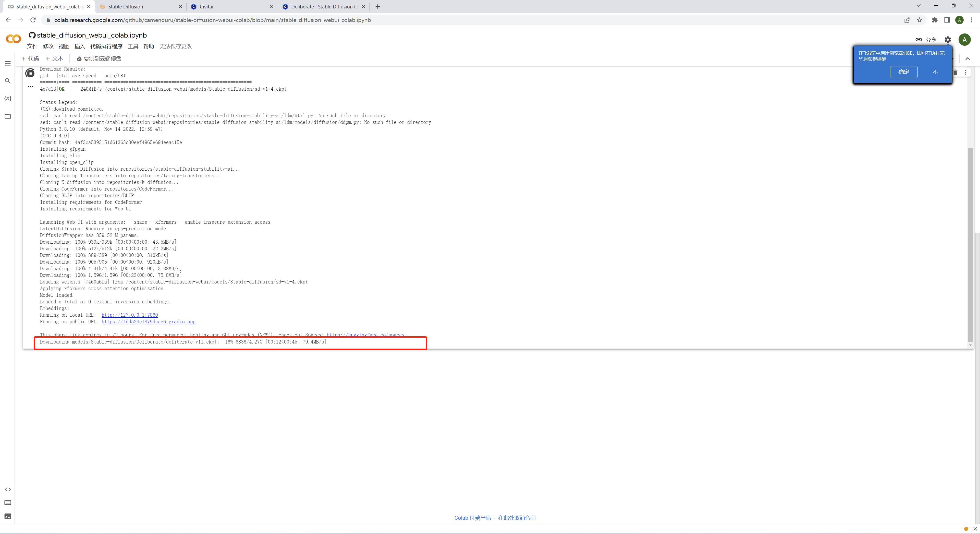Screen dimensions: 980x534
Task: Click 复制到云端硬盘 button
Action: click(x=99, y=59)
